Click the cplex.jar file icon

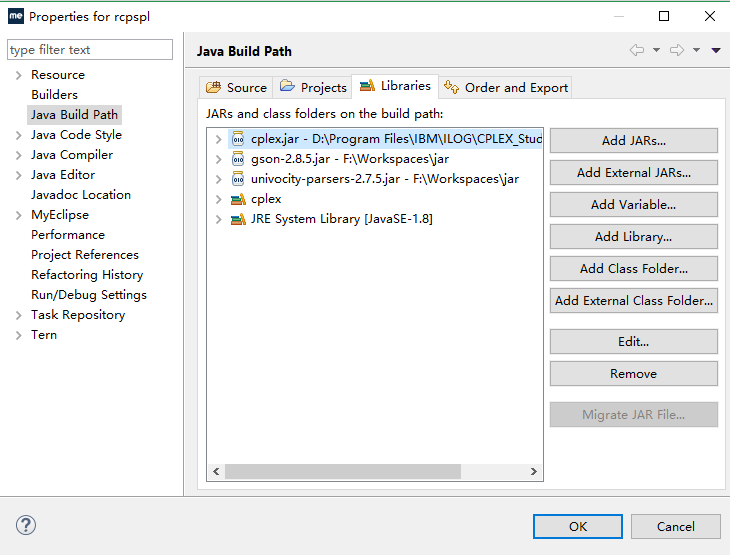point(238,139)
